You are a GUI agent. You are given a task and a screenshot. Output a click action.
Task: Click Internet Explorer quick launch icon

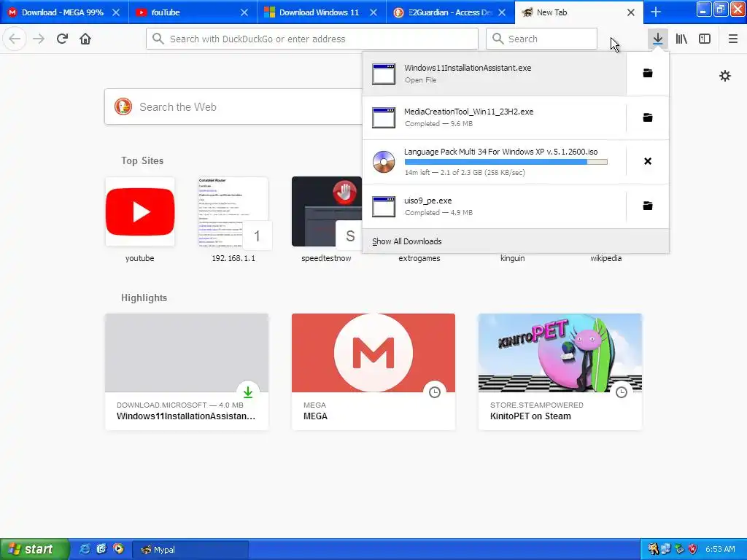tap(85, 549)
